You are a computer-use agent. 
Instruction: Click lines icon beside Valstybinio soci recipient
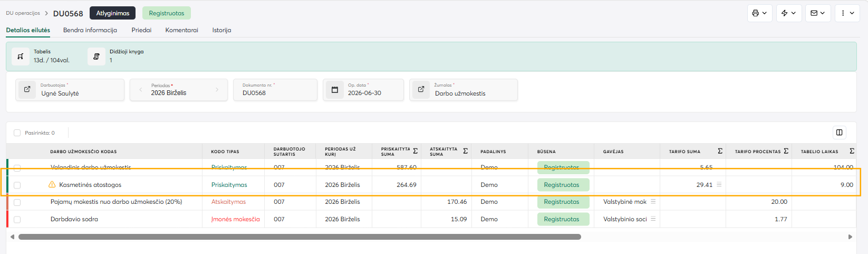click(653, 219)
